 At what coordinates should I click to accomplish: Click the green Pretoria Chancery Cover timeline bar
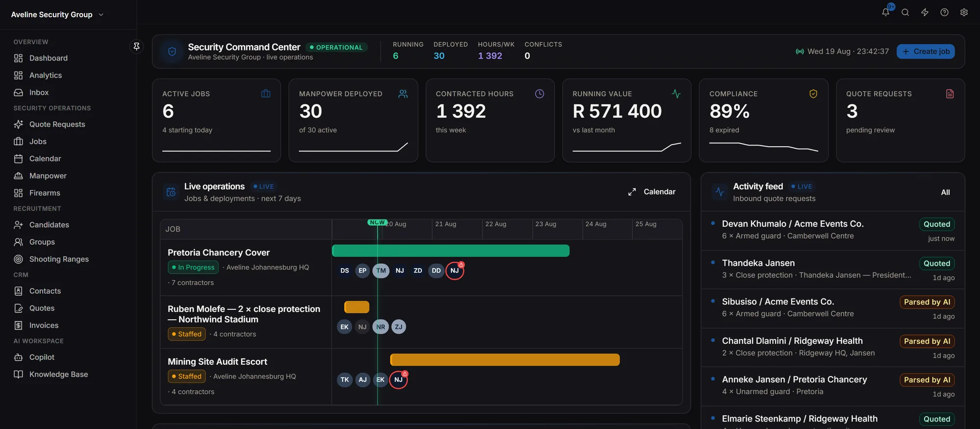tap(451, 251)
